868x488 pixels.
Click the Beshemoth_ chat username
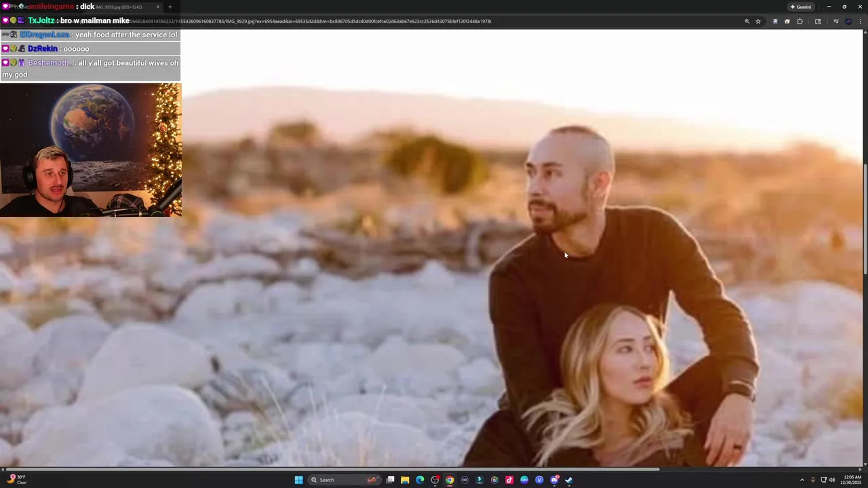pyautogui.click(x=50, y=62)
